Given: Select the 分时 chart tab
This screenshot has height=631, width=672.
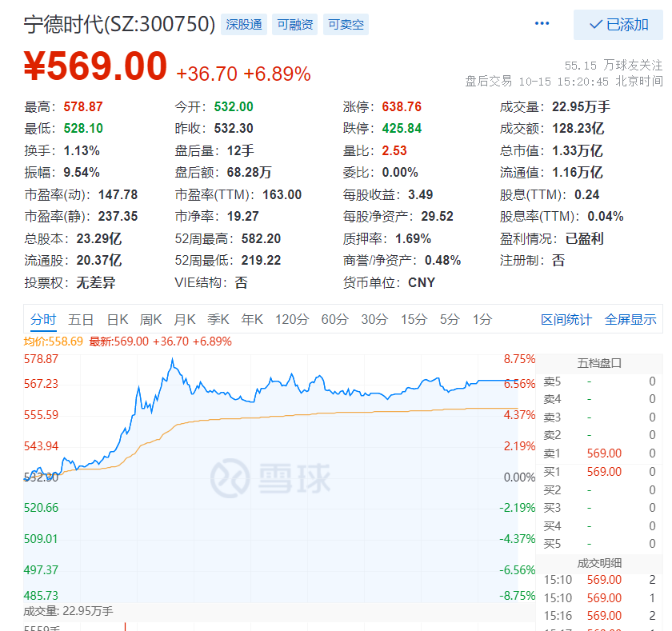Looking at the screenshot, I should point(43,319).
